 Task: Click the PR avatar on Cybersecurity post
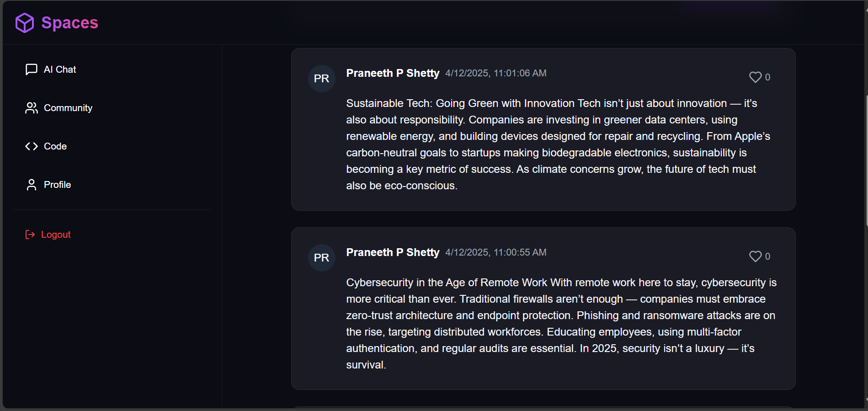pyautogui.click(x=322, y=258)
